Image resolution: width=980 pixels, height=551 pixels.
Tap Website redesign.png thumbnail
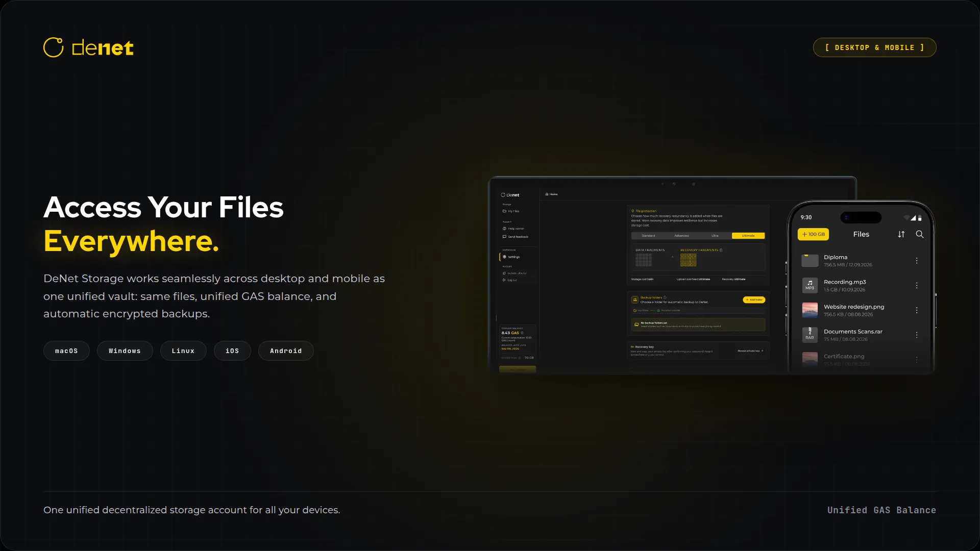click(x=810, y=310)
